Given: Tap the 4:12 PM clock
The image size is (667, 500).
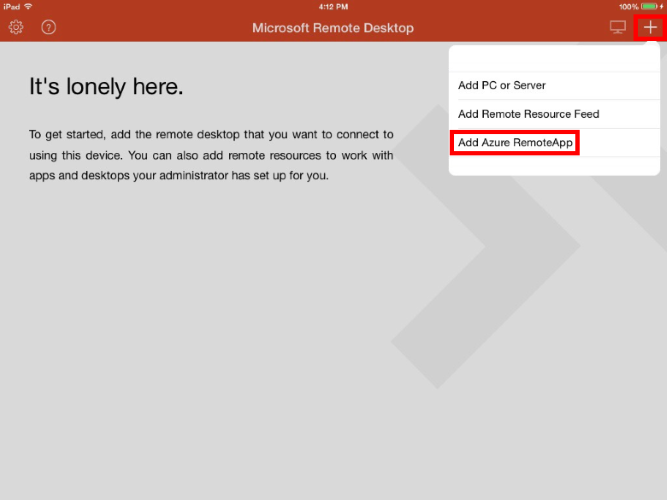Looking at the screenshot, I should tap(333, 7).
